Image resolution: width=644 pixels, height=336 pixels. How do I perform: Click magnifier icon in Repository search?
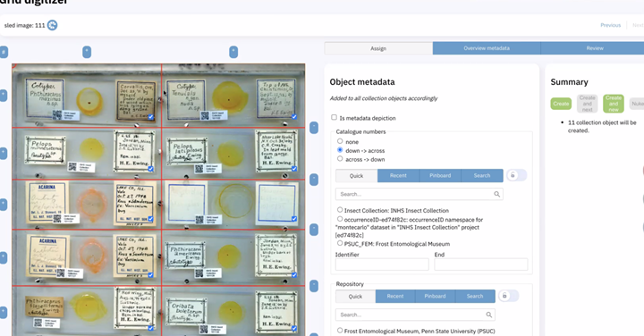click(488, 315)
